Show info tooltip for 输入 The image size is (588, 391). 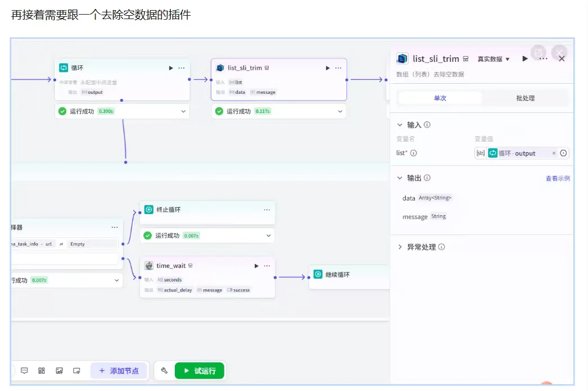point(427,125)
